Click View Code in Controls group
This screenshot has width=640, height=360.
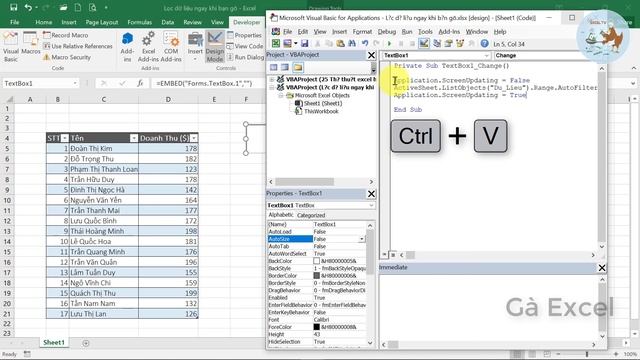pyautogui.click(x=245, y=46)
